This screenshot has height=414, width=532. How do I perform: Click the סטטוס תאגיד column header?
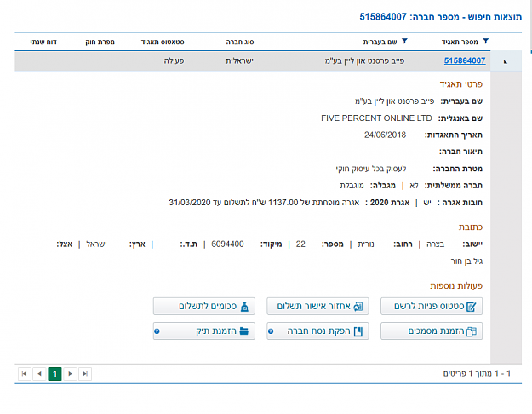tap(163, 42)
